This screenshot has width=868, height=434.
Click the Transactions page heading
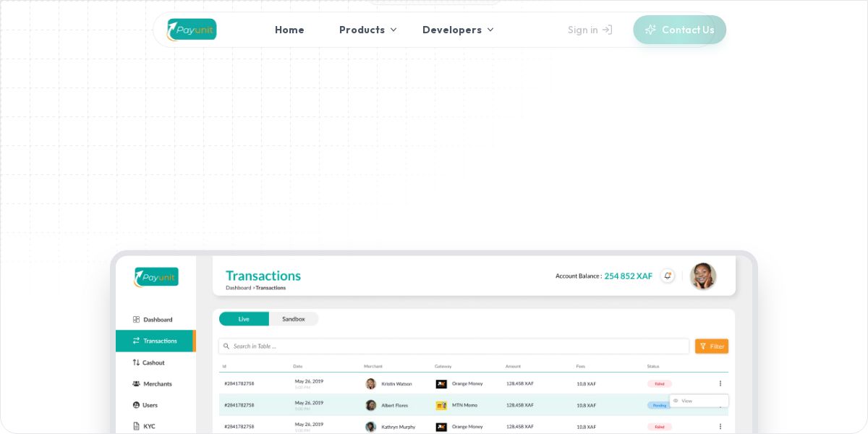tap(263, 276)
